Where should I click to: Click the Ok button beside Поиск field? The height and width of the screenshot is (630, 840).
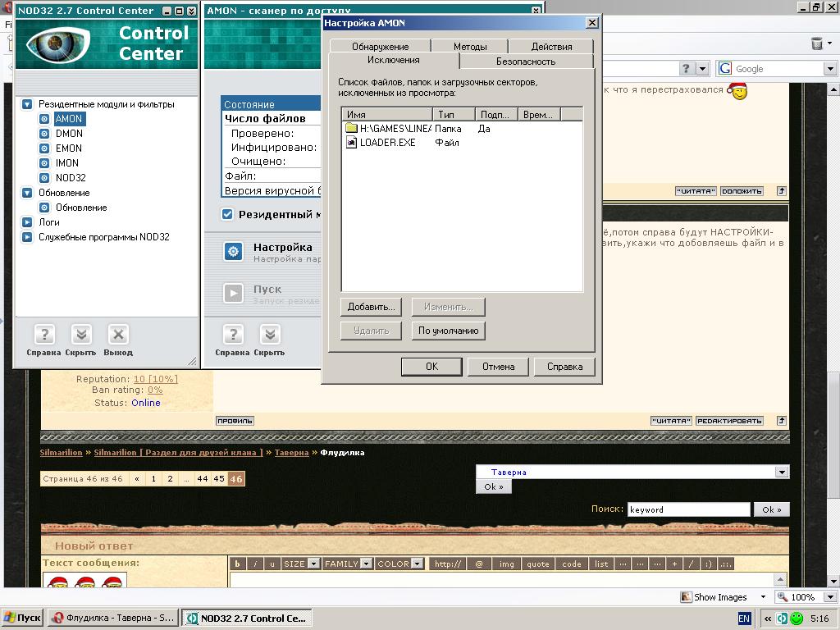[x=771, y=509]
